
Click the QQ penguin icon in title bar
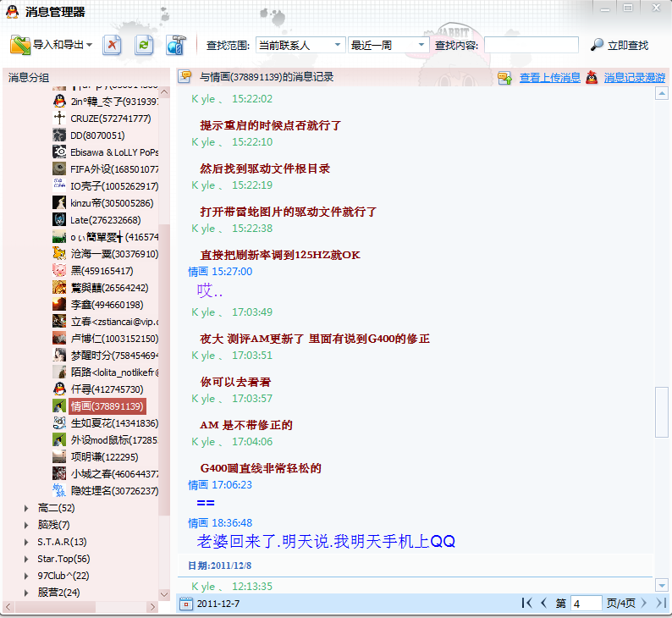point(13,12)
